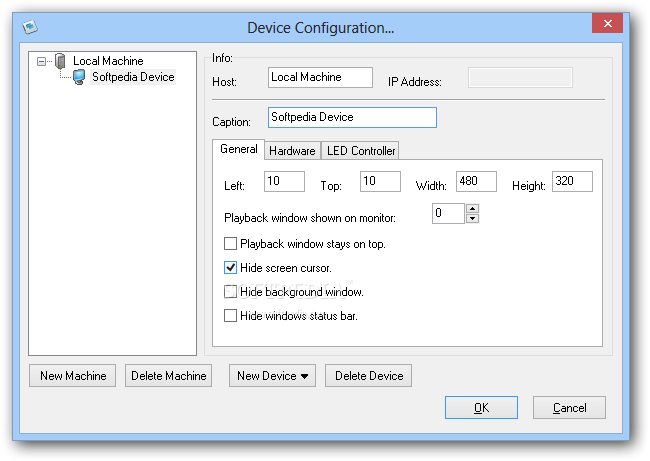Click the IP Address field

tap(520, 78)
